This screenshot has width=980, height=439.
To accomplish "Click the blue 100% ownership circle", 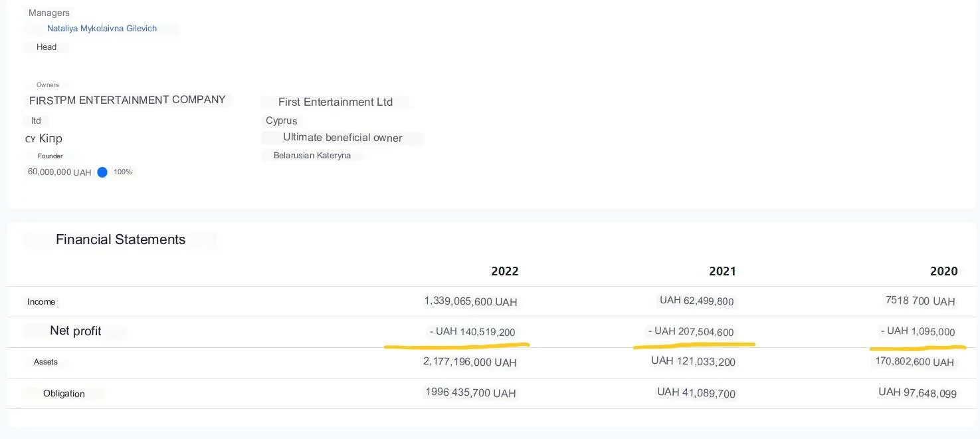I will pyautogui.click(x=102, y=172).
